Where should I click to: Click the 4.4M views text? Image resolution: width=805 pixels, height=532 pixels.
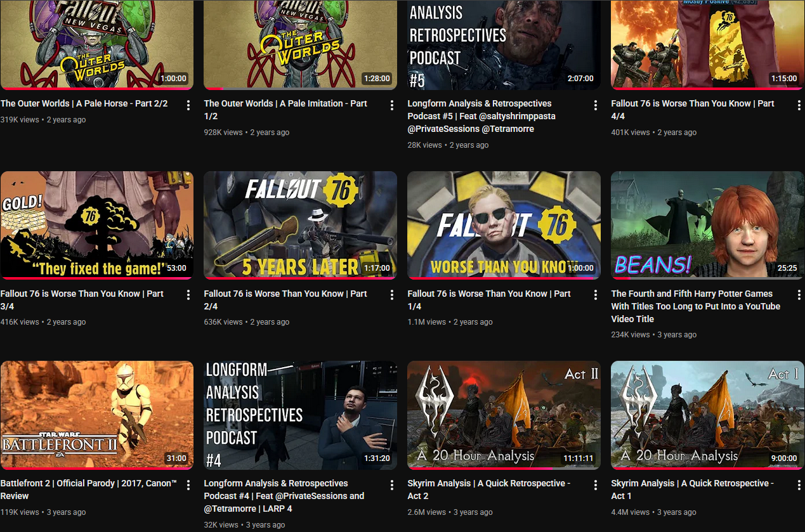tap(631, 512)
